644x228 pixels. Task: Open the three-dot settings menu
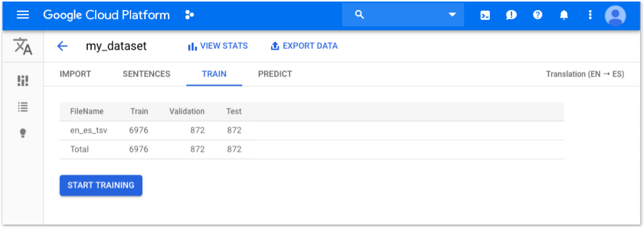[590, 15]
